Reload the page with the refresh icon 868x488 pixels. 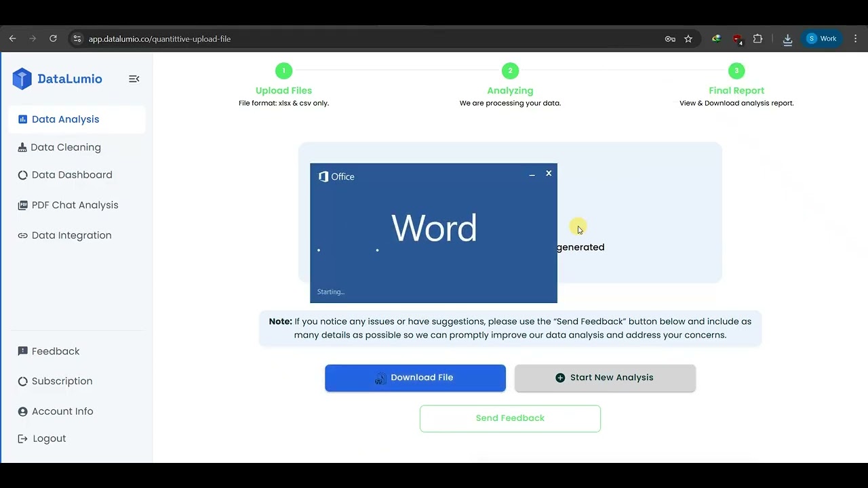pos(53,39)
